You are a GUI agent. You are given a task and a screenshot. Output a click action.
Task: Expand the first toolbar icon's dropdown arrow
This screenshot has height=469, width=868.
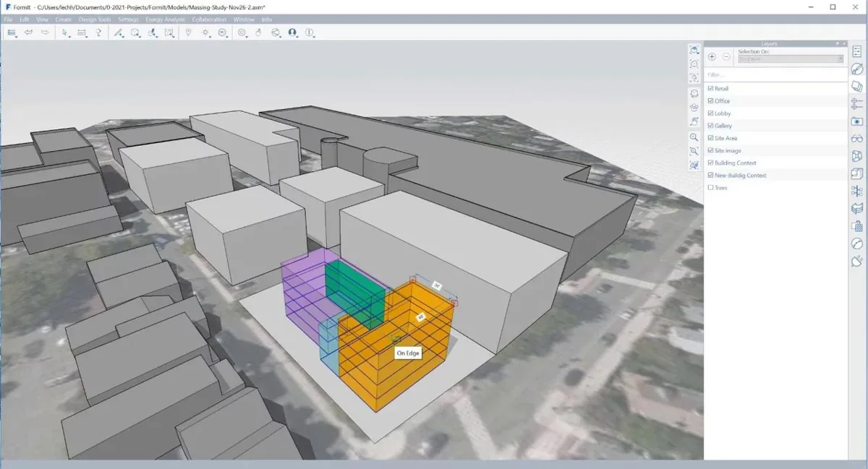coord(16,36)
